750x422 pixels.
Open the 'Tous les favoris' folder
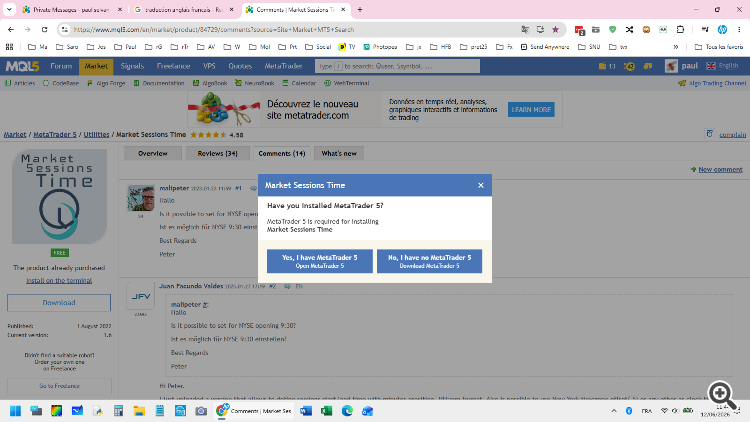[x=718, y=47]
